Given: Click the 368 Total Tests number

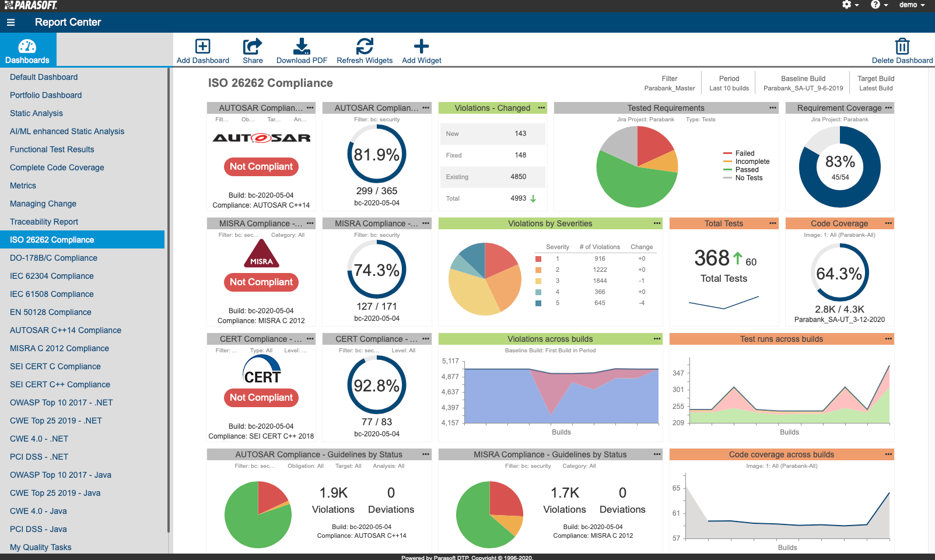Looking at the screenshot, I should tap(712, 258).
